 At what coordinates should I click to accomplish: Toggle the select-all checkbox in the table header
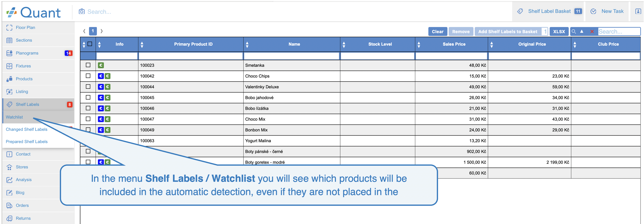click(90, 44)
